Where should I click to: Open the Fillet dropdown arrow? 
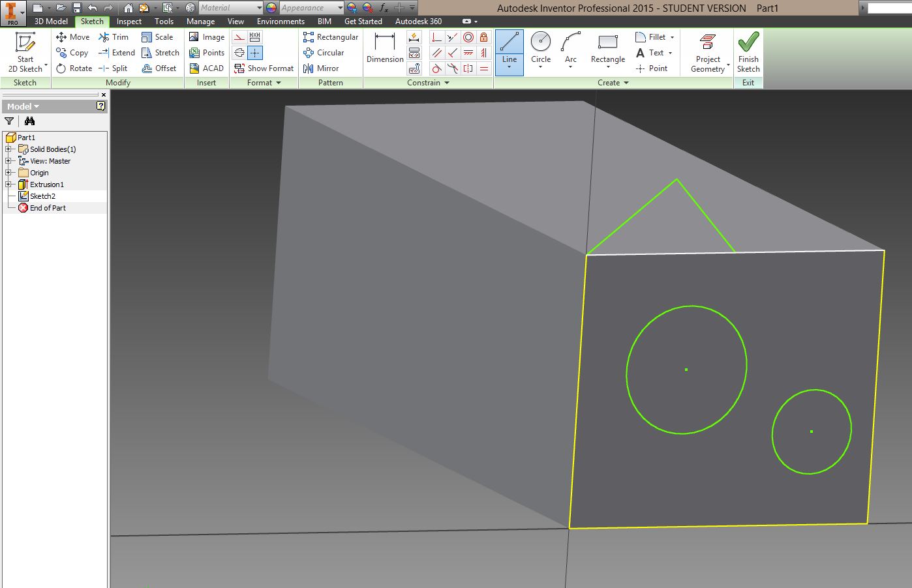(672, 37)
